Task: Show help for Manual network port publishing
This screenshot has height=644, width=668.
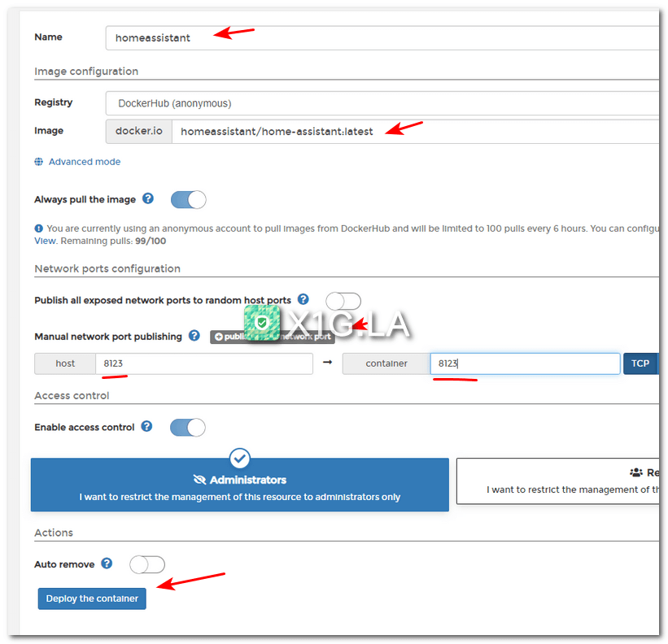Action: [194, 336]
